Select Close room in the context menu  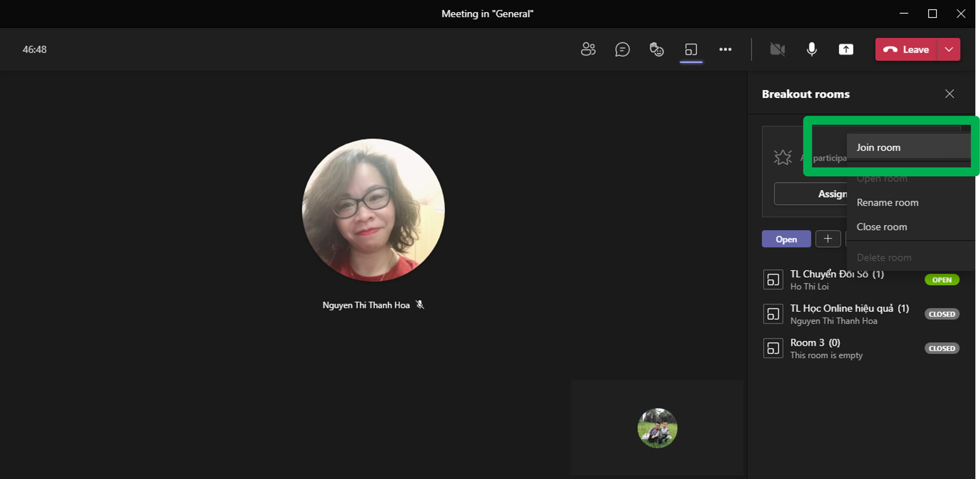point(882,227)
